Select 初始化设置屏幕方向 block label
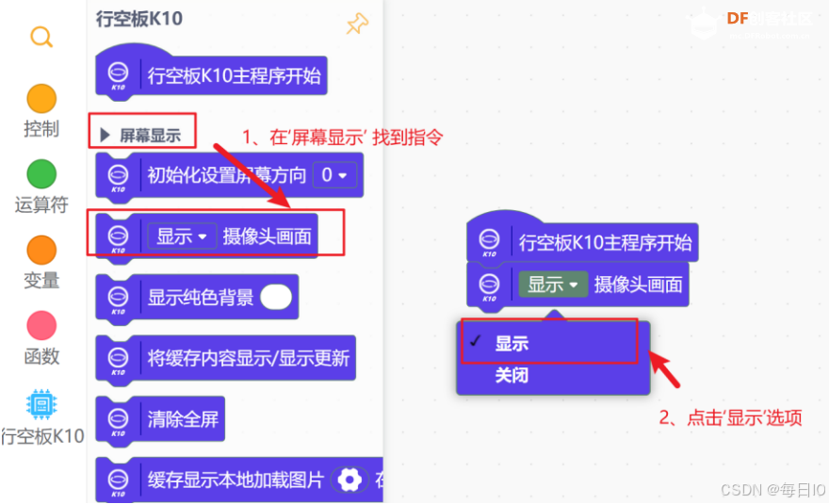The width and height of the screenshot is (829, 504). (x=226, y=175)
